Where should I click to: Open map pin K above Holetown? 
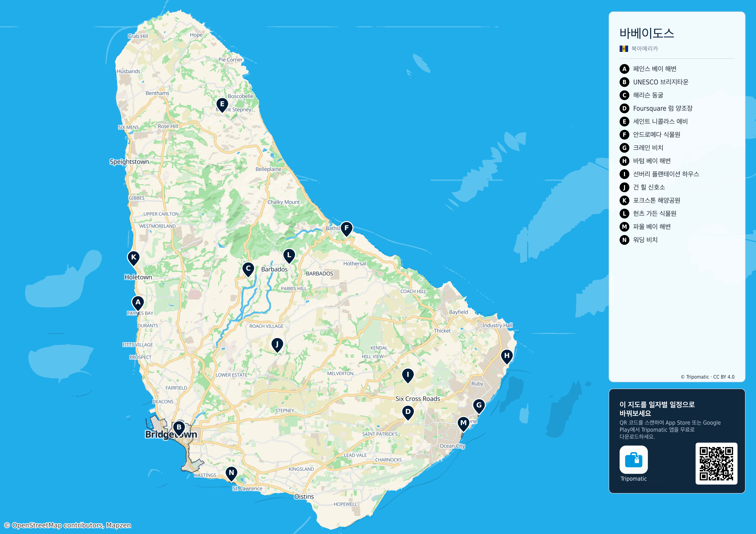pos(133,258)
